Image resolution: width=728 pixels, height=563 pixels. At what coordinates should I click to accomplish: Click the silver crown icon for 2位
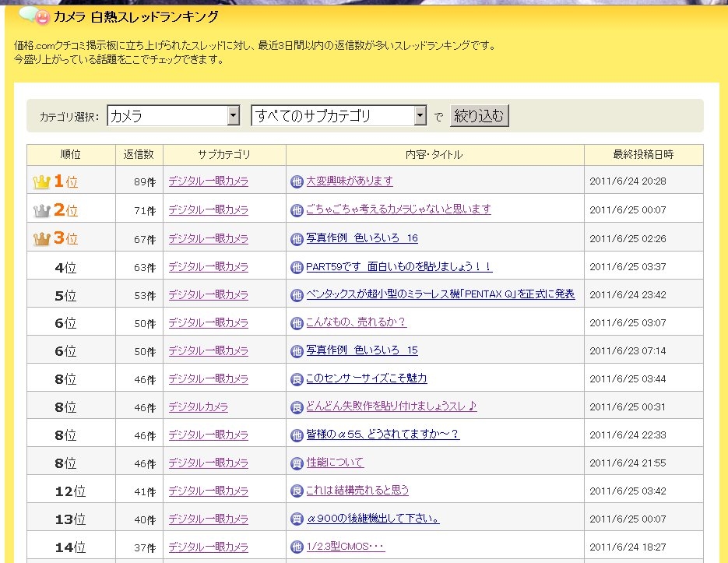(x=41, y=210)
